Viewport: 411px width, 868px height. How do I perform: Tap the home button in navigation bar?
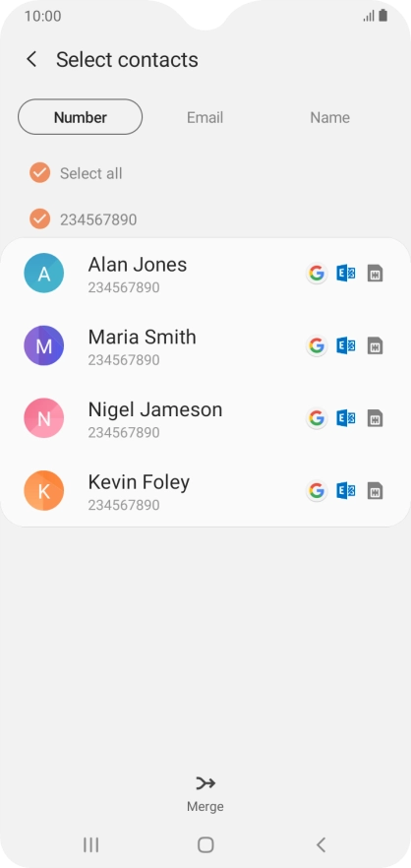(x=205, y=844)
